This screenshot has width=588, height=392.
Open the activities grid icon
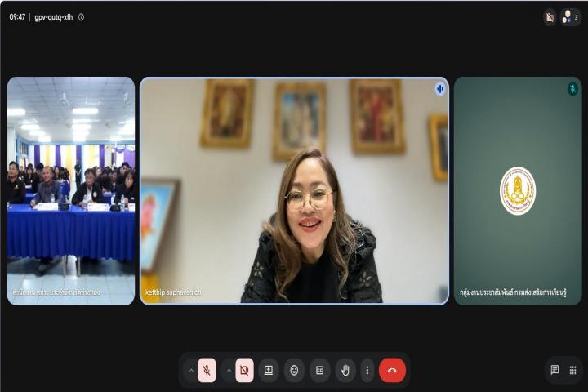coord(572,370)
